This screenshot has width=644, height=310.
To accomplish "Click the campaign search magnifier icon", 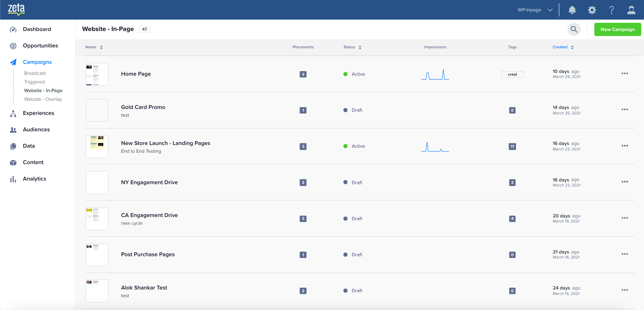I will pyautogui.click(x=574, y=29).
